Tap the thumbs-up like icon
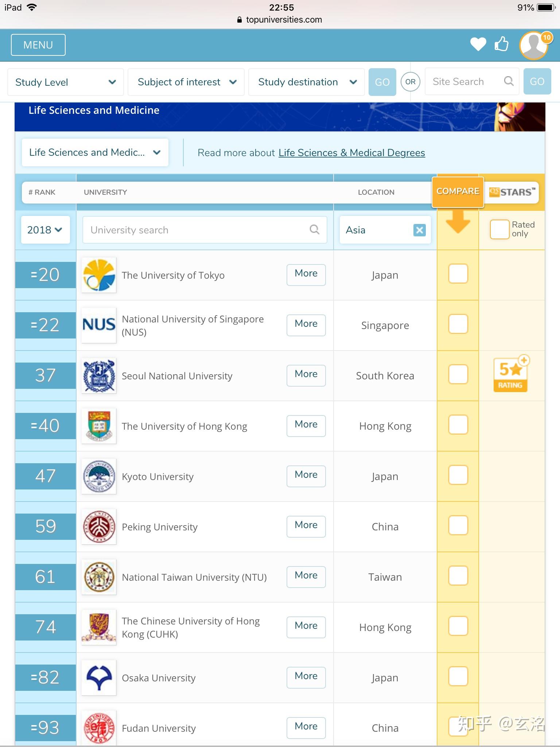560x747 pixels. coord(502,44)
